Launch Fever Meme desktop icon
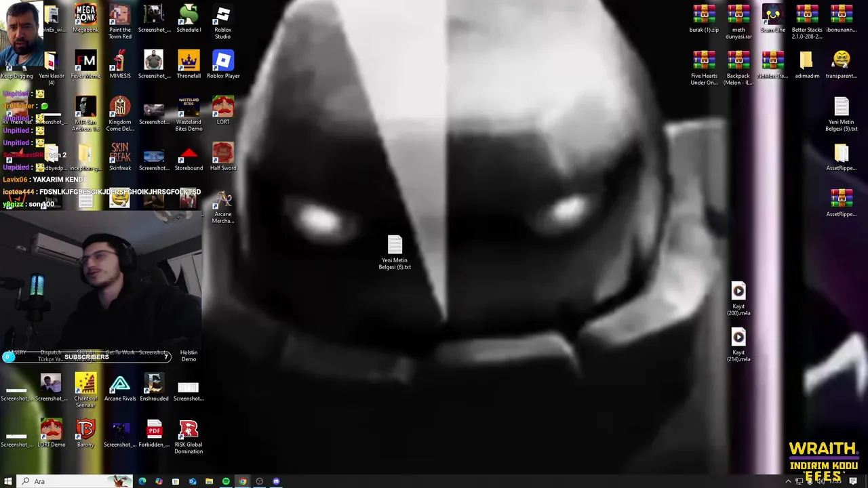The image size is (868, 488). [85, 64]
